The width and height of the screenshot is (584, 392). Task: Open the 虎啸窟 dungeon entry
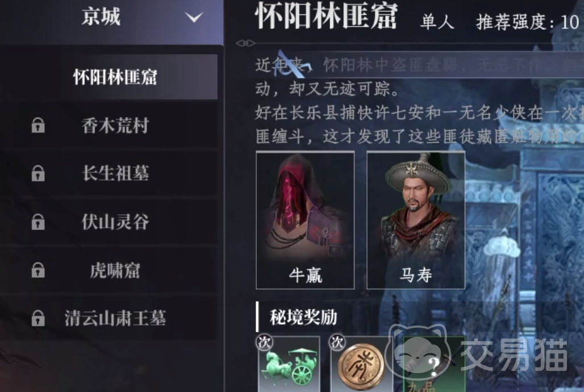click(109, 270)
